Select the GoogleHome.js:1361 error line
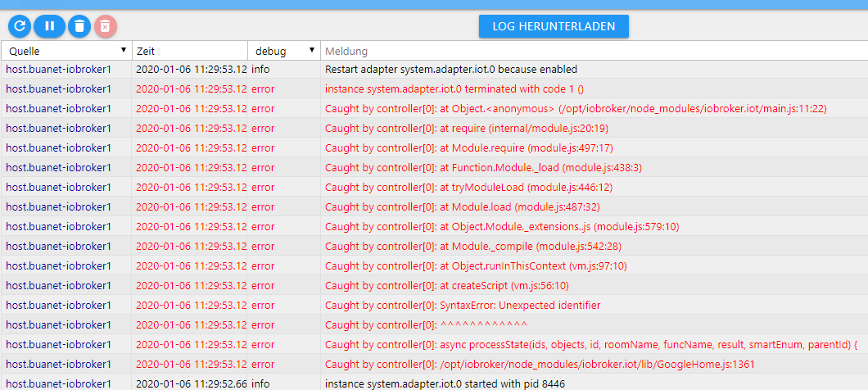The height and width of the screenshot is (390, 868). click(540, 364)
